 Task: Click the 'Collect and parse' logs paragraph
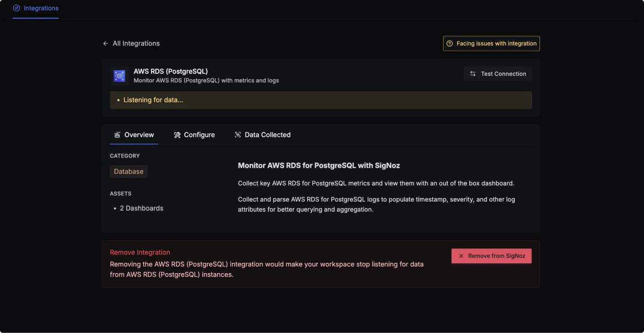pyautogui.click(x=376, y=204)
